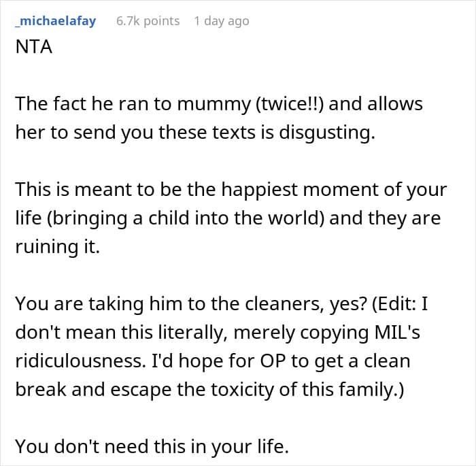Screen dimensions: 476x466
Task: Open the _michaelafay user profile
Action: (55, 21)
